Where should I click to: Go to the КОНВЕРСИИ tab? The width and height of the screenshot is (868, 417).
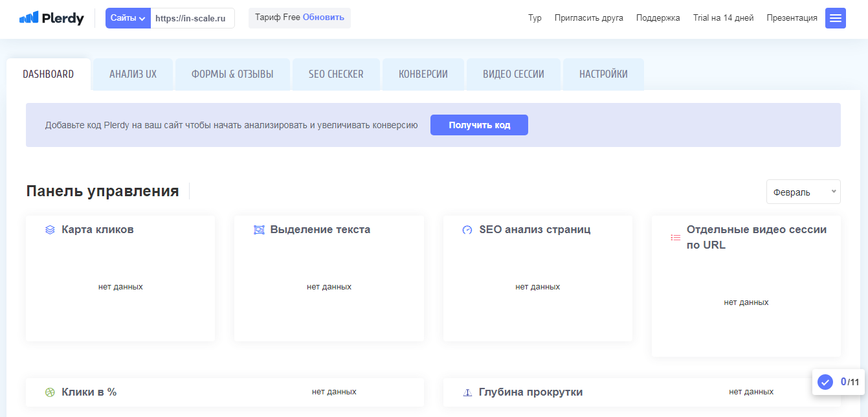[x=423, y=74]
